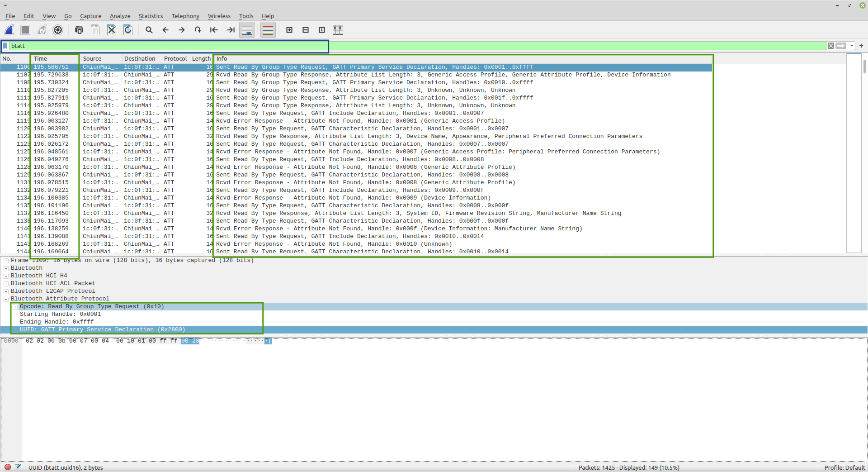
Task: Expand Bluetooth L2CAP Protocol node
Action: pos(6,291)
